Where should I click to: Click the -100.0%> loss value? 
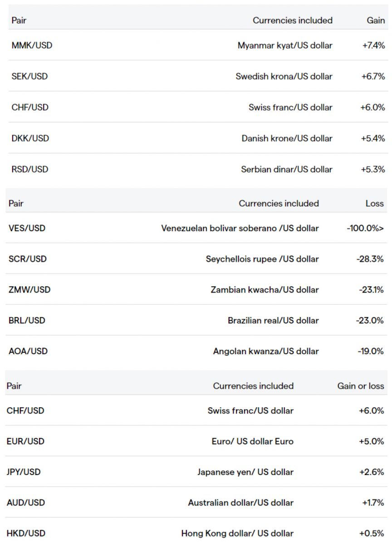click(x=365, y=228)
